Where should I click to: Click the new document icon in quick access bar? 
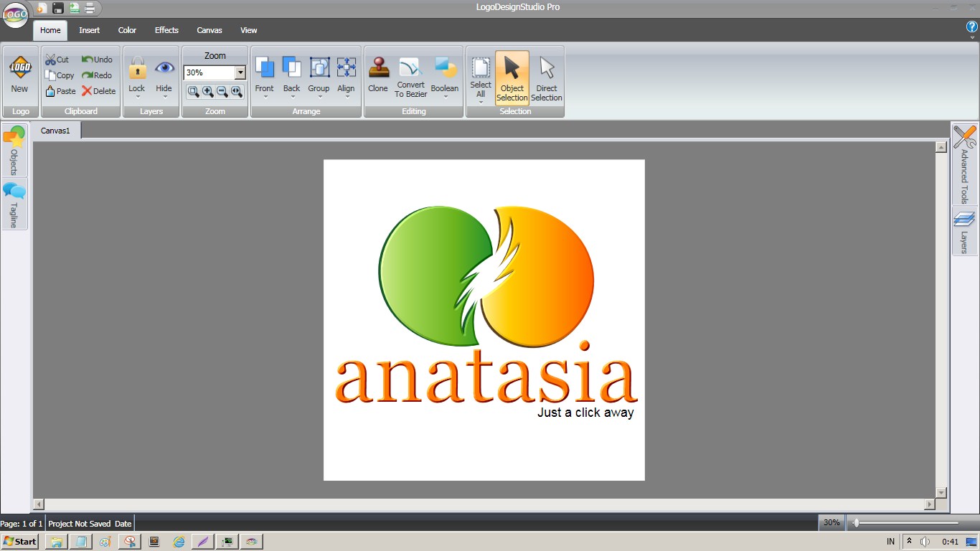[42, 9]
